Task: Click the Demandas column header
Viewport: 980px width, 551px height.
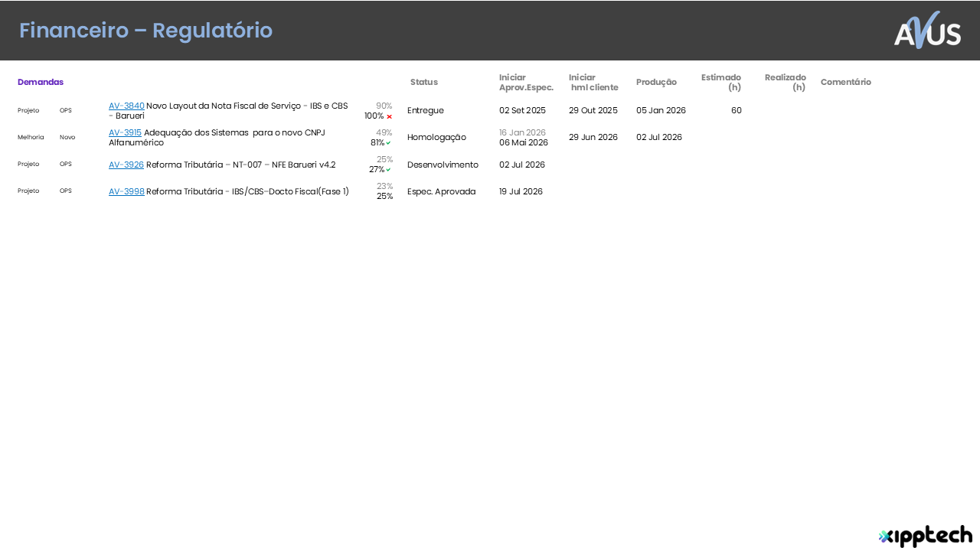Action: tap(41, 82)
